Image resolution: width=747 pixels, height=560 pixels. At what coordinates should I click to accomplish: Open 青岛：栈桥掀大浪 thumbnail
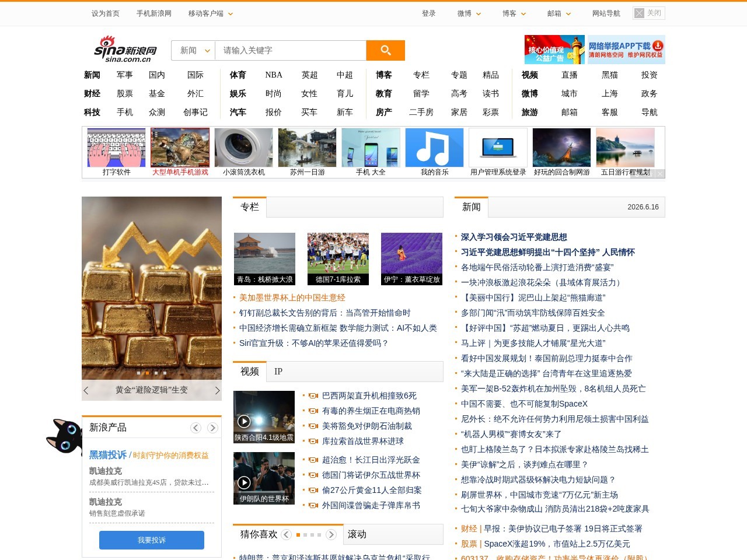click(264, 259)
